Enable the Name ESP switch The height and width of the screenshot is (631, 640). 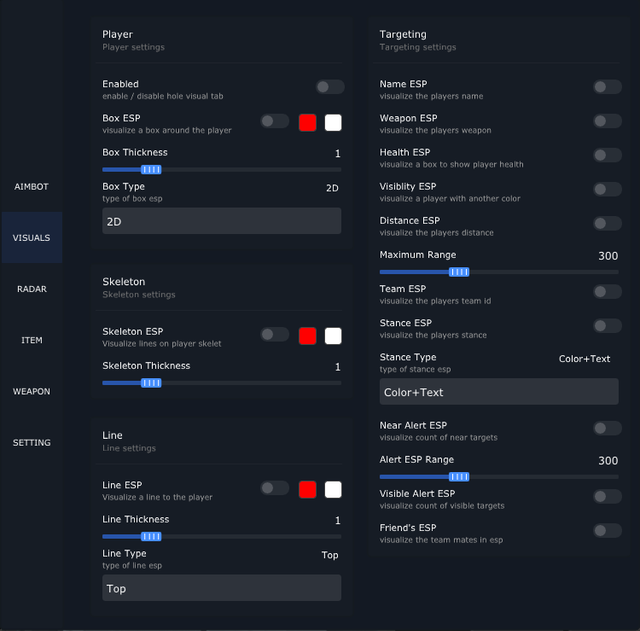pos(607,87)
